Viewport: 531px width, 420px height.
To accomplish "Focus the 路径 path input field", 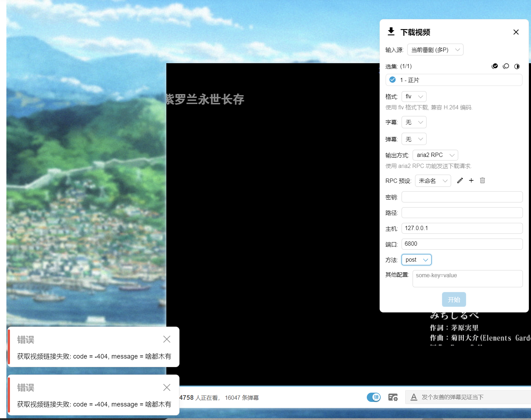I will (462, 213).
